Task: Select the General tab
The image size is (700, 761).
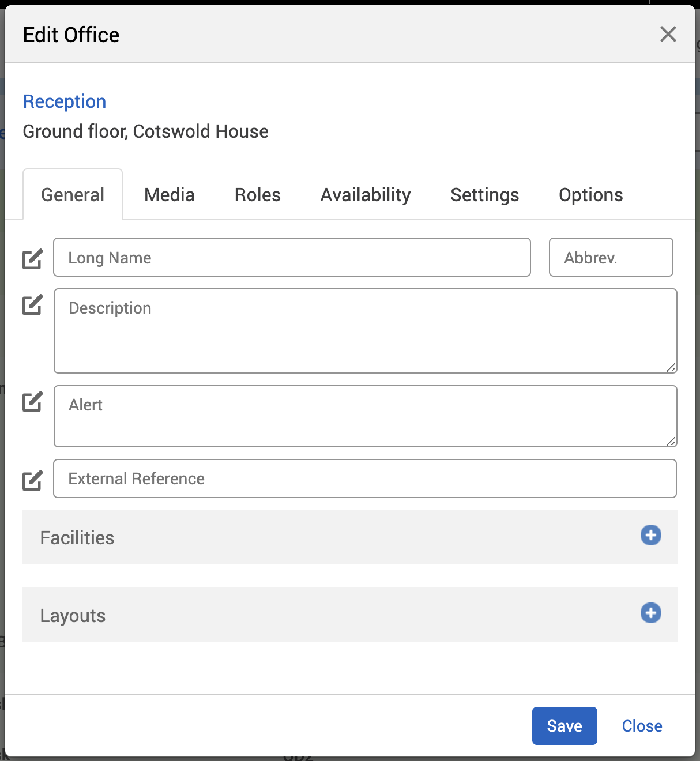Action: (73, 195)
